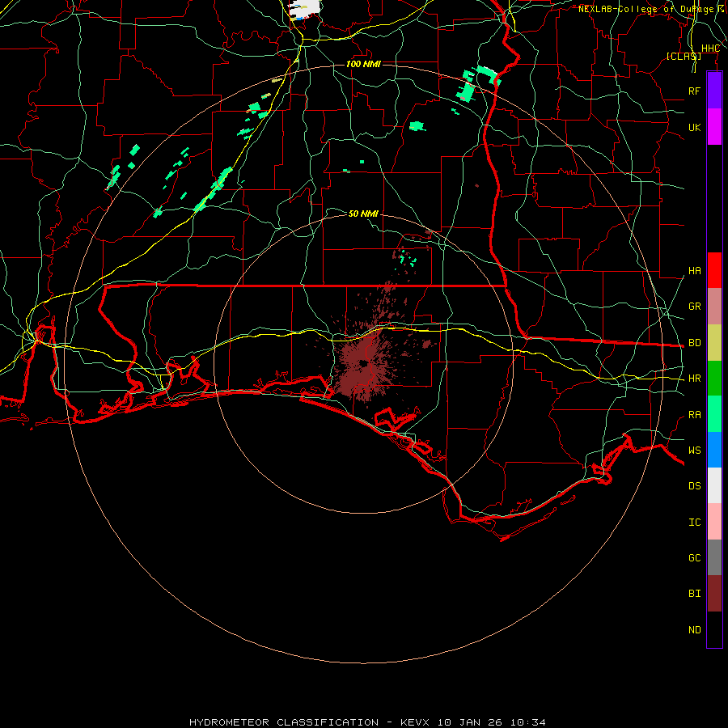Click the ND legend label

[x=694, y=630]
